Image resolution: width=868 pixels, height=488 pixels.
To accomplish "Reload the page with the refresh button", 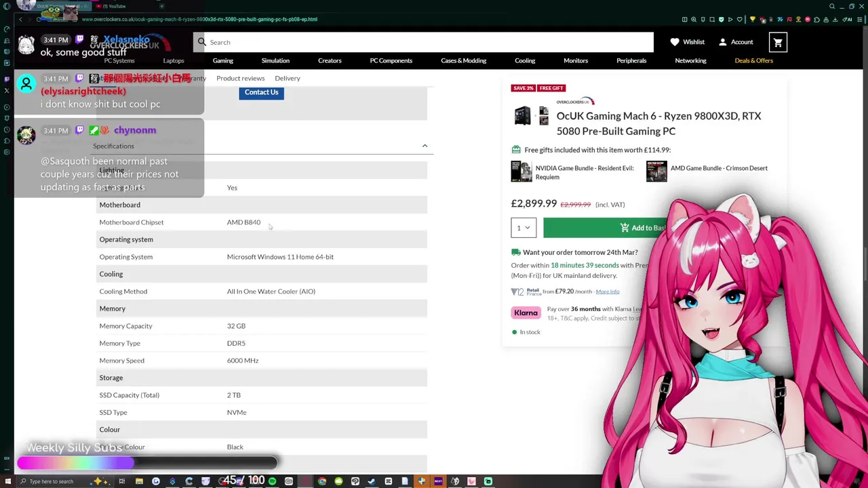I will (38, 19).
